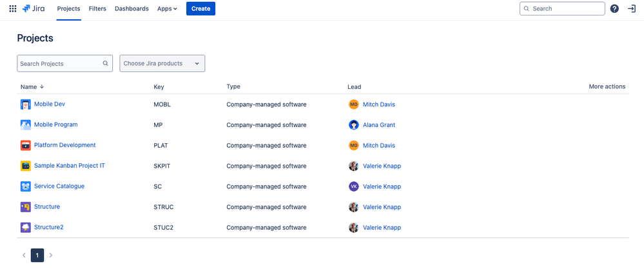Click the PLAT key cell
The width and height of the screenshot is (644, 278).
161,146
